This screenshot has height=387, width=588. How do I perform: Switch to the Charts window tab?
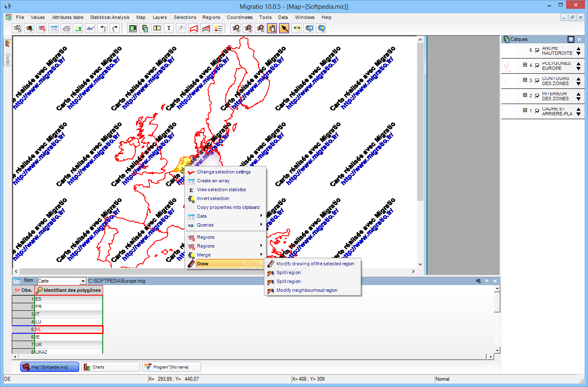111,367
